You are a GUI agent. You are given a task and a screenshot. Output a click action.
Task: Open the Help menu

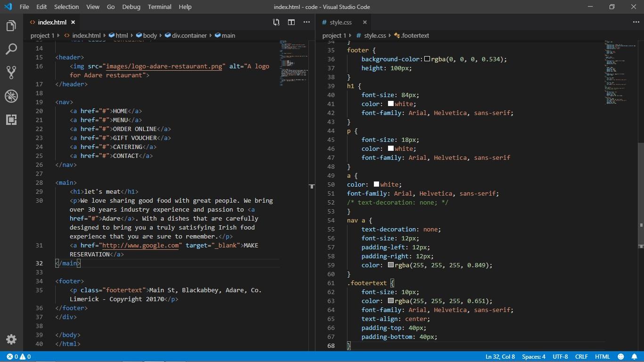click(x=185, y=7)
